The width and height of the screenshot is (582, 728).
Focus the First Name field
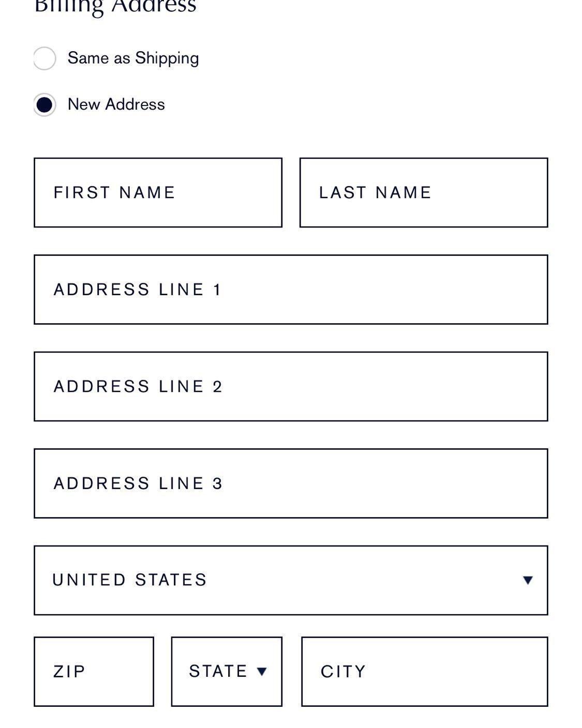coord(158,192)
